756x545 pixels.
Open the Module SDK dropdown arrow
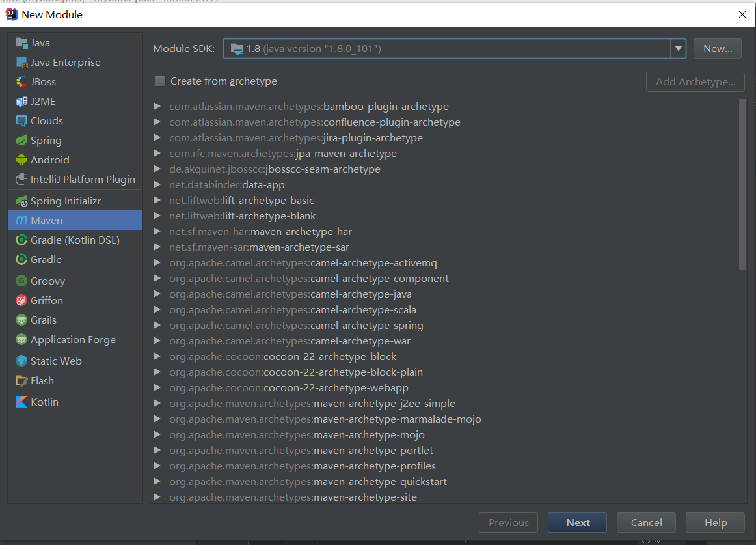[678, 48]
